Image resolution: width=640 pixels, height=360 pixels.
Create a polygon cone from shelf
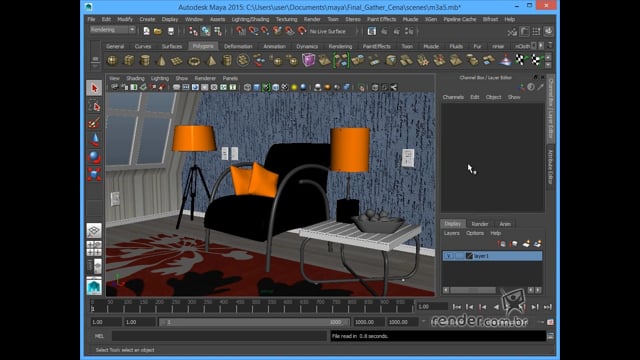(x=161, y=61)
